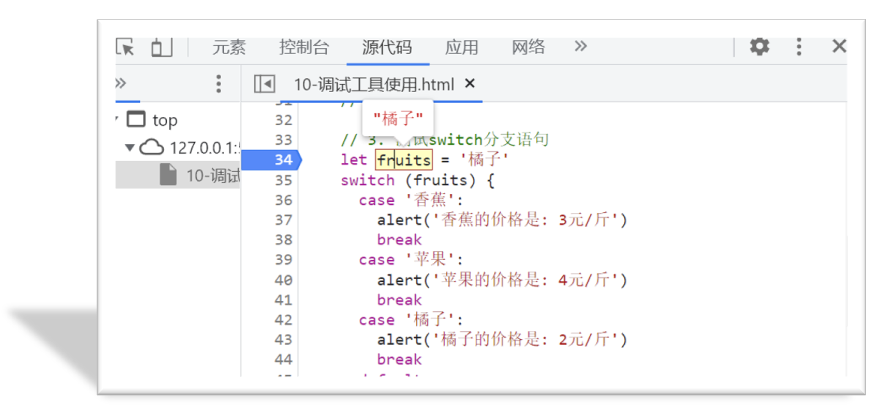Hide the navigator sidebar toggle icon
This screenshot has width=893, height=405.
[264, 84]
